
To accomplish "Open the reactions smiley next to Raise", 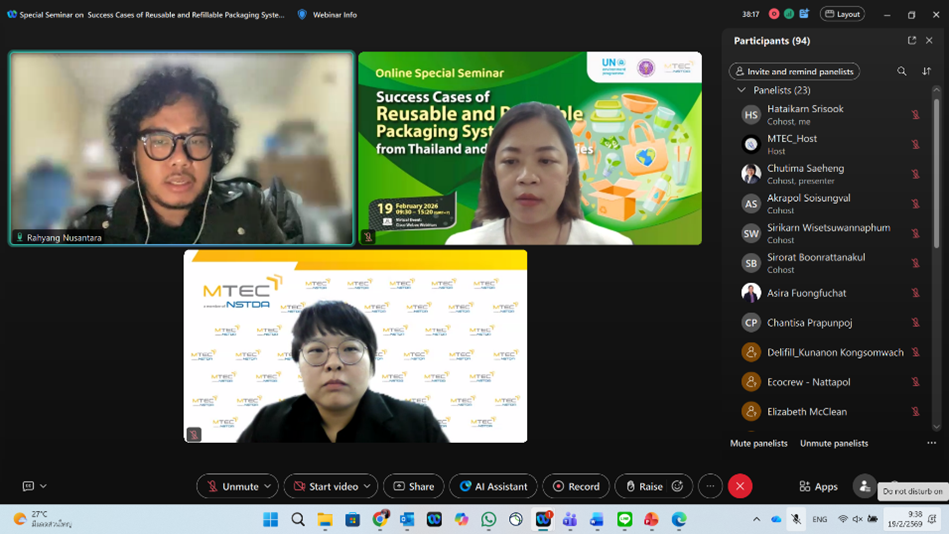I will coord(677,487).
